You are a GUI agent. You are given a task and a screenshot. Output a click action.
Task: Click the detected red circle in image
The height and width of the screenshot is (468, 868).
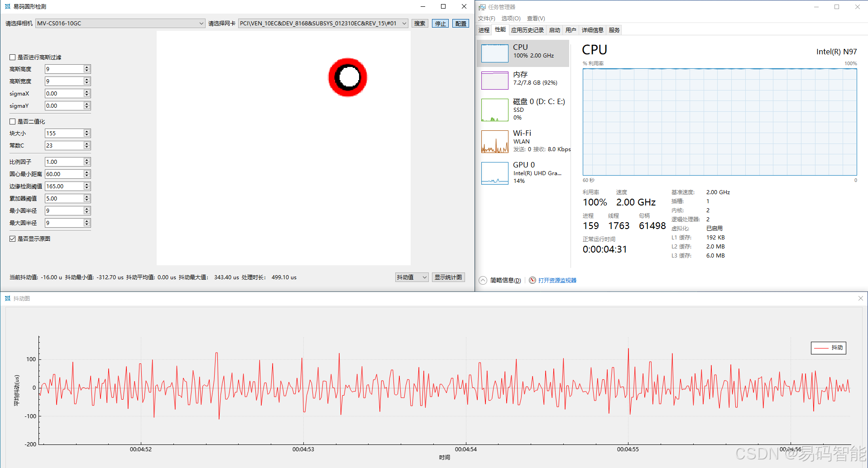tap(348, 77)
